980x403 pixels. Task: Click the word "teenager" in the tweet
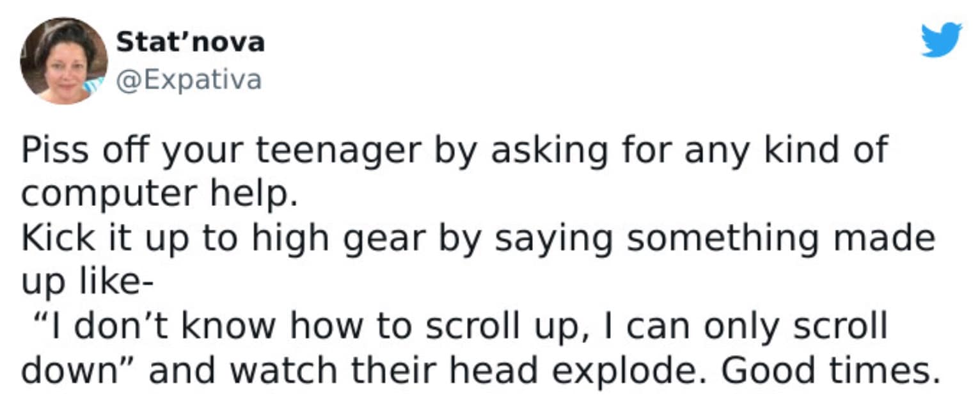coord(339,150)
